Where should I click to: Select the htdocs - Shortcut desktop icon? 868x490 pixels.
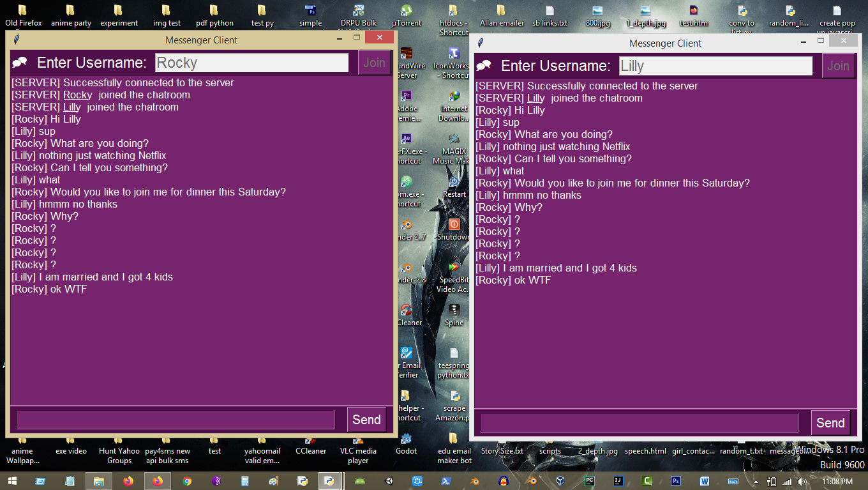point(454,19)
